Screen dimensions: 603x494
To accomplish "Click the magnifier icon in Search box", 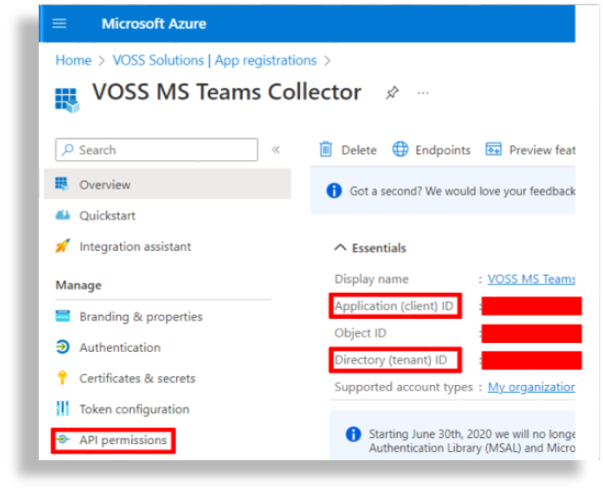I will click(68, 150).
